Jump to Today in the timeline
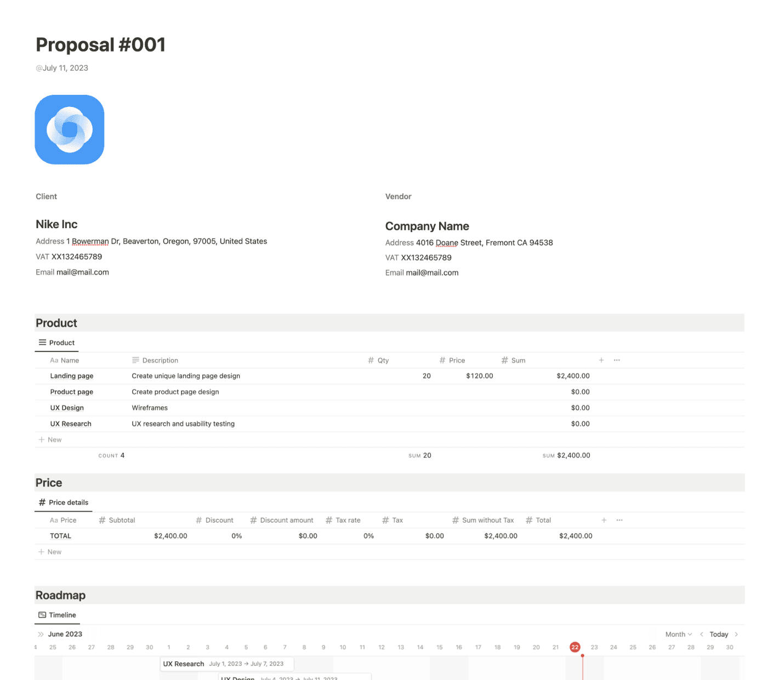Screen dimensions: 784x680 coord(719,634)
